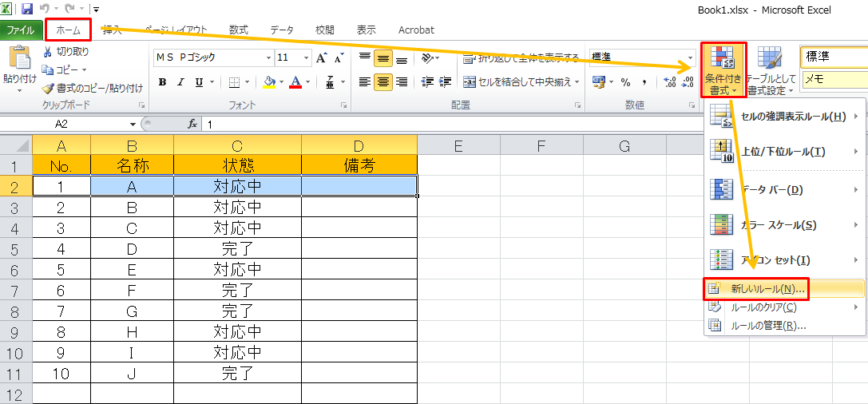Switch to the Review (校閲) tab
This screenshot has width=868, height=404.
[x=325, y=30]
